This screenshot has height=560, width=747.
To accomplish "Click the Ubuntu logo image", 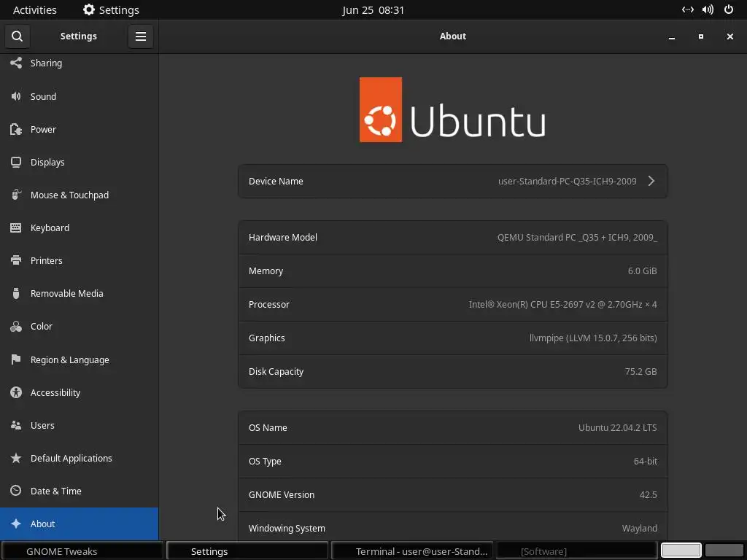I will pyautogui.click(x=452, y=109).
